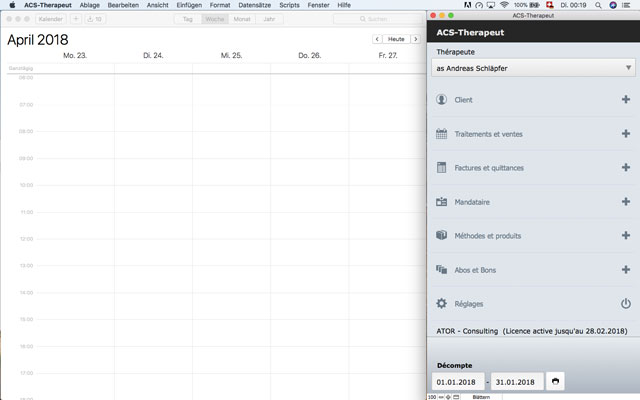Add a new Client with plus icon
640x400 pixels.
(626, 99)
